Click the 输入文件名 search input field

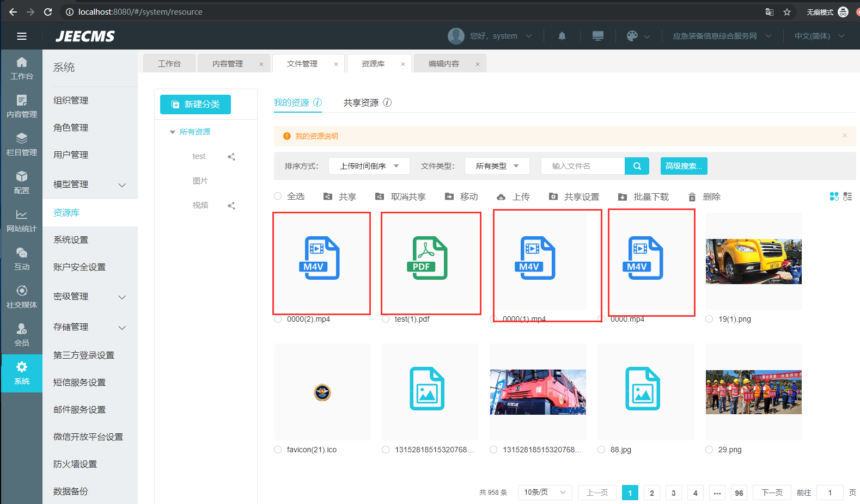(583, 166)
